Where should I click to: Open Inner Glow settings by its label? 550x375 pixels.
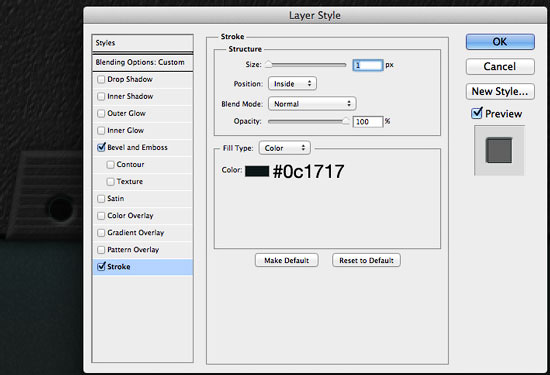pos(126,130)
